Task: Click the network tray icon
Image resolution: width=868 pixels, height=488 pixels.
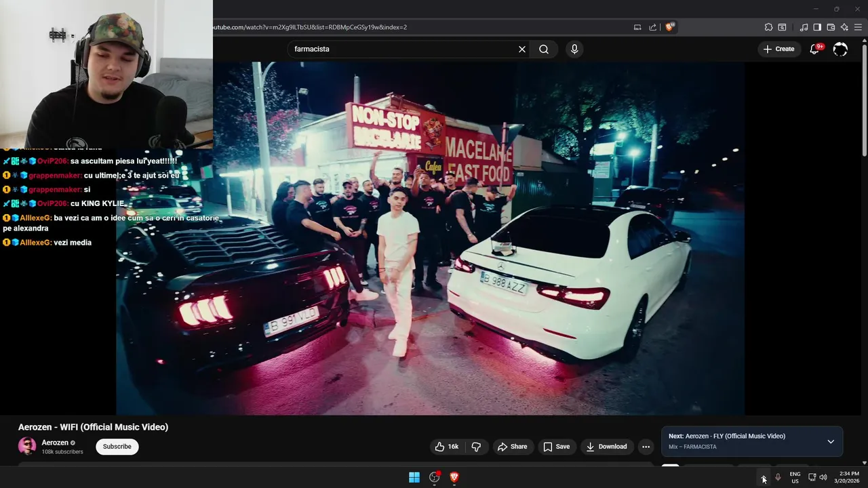Action: coord(812,477)
